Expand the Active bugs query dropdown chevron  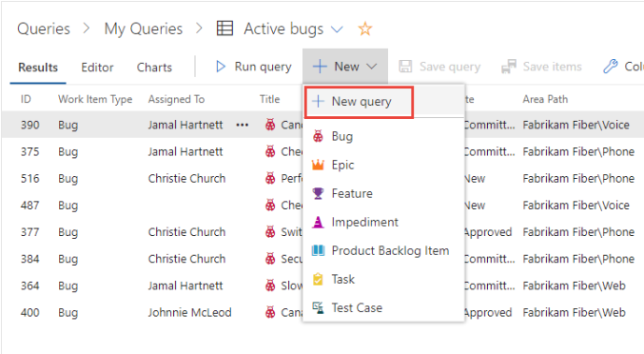pos(337,29)
